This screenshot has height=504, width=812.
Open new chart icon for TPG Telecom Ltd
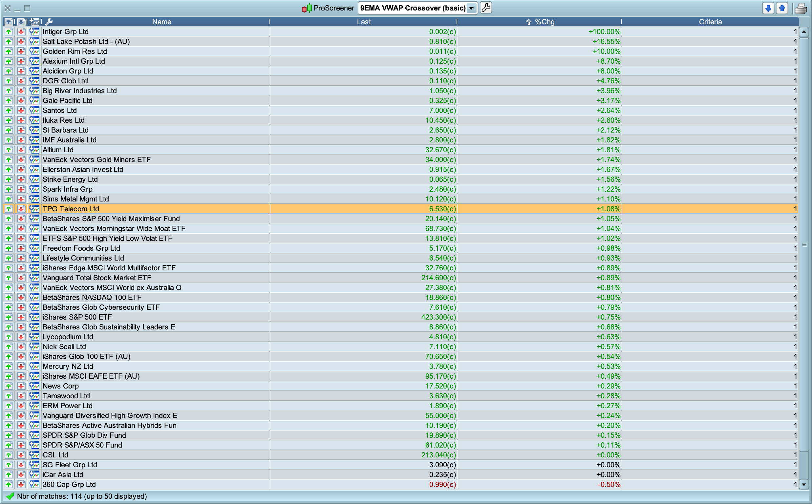click(34, 209)
